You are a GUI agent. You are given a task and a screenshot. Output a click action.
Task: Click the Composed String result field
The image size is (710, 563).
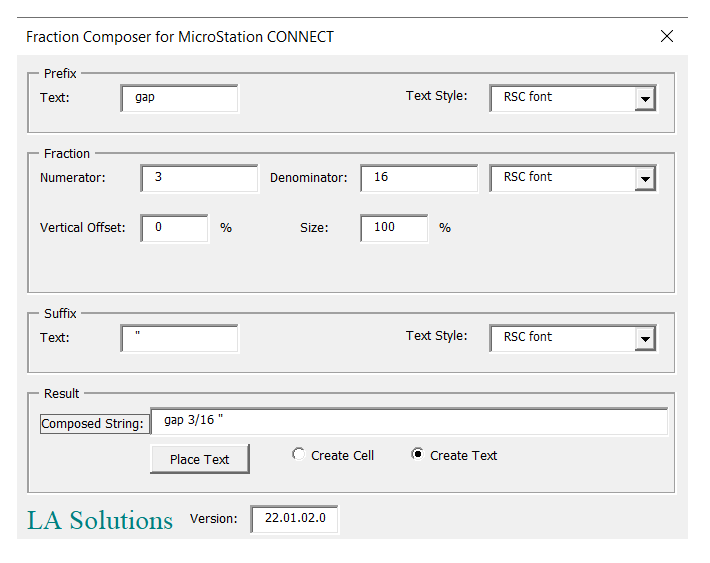tap(409, 421)
